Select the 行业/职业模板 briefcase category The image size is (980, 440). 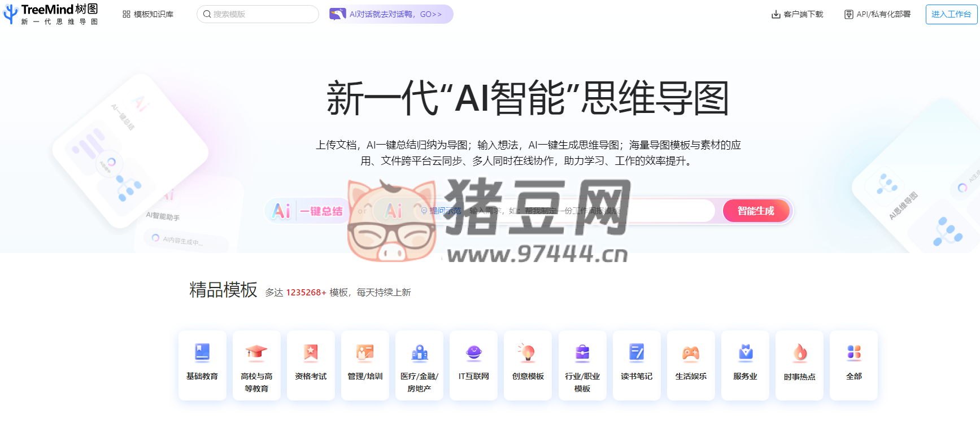[582, 365]
